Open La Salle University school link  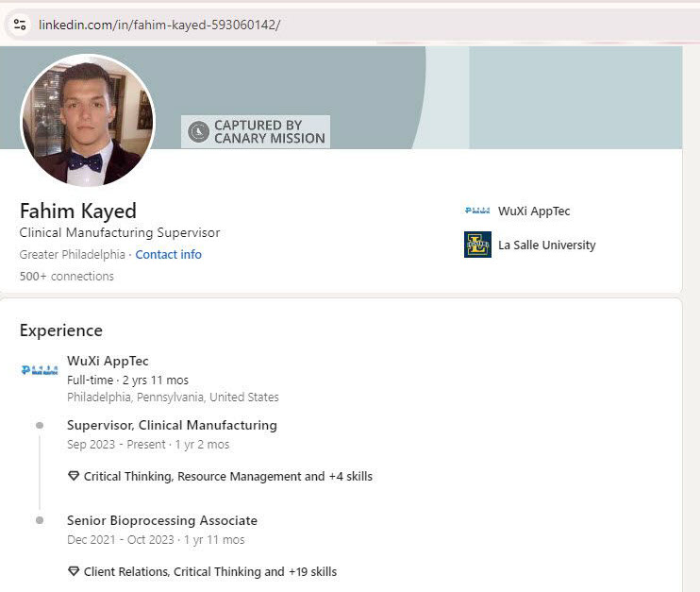546,245
